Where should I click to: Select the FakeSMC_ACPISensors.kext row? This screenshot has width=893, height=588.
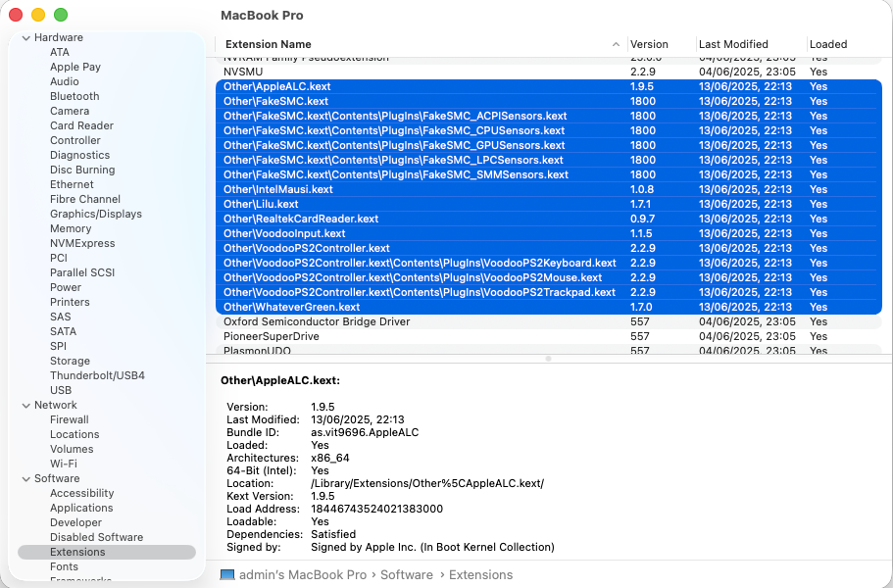click(x=549, y=116)
